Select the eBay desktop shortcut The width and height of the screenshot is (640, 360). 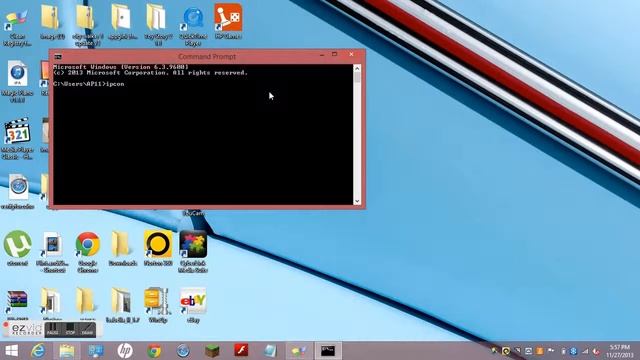pos(193,306)
